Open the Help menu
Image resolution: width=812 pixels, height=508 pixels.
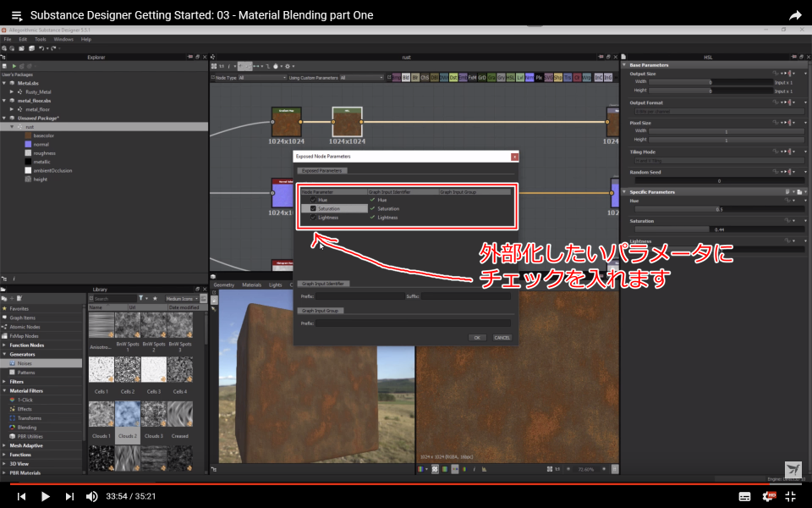pyautogui.click(x=86, y=40)
